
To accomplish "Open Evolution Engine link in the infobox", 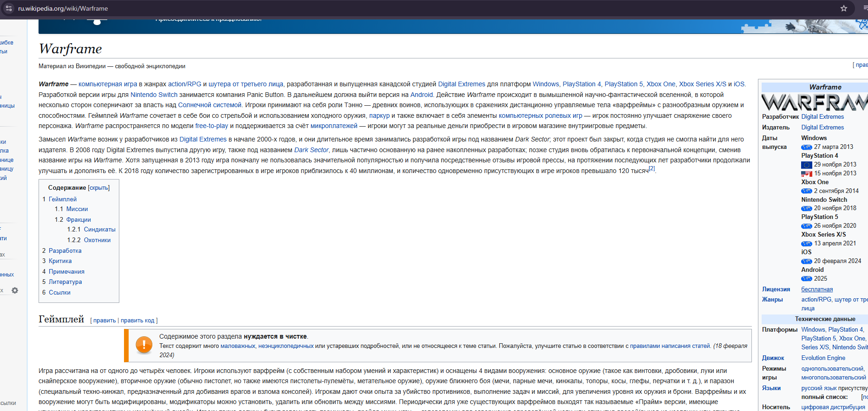I will pyautogui.click(x=823, y=358).
